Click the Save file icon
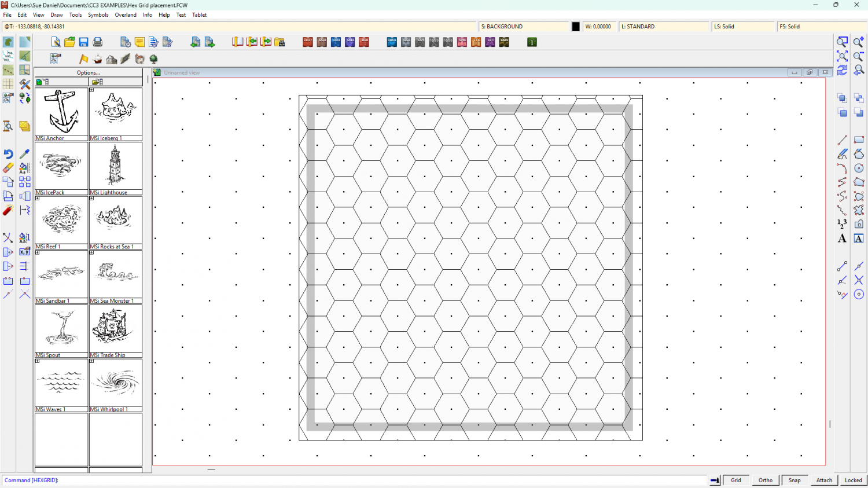The height and width of the screenshot is (488, 868). coord(83,42)
